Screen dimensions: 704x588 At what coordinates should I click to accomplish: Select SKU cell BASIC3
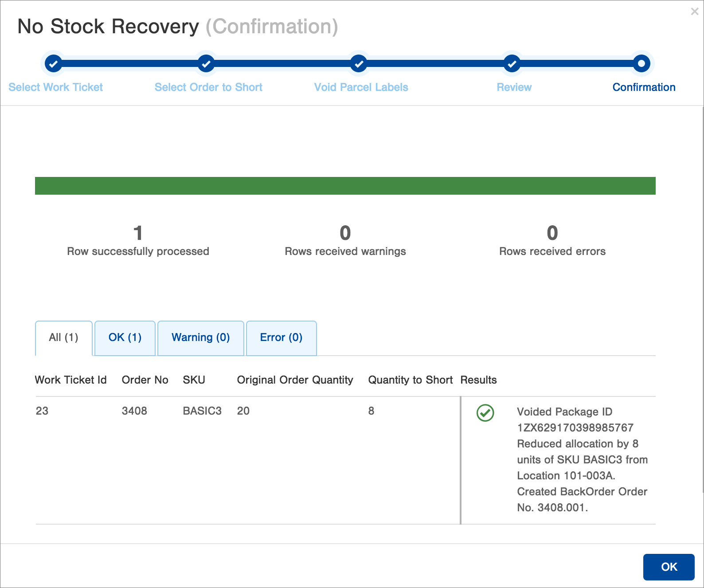click(x=202, y=411)
